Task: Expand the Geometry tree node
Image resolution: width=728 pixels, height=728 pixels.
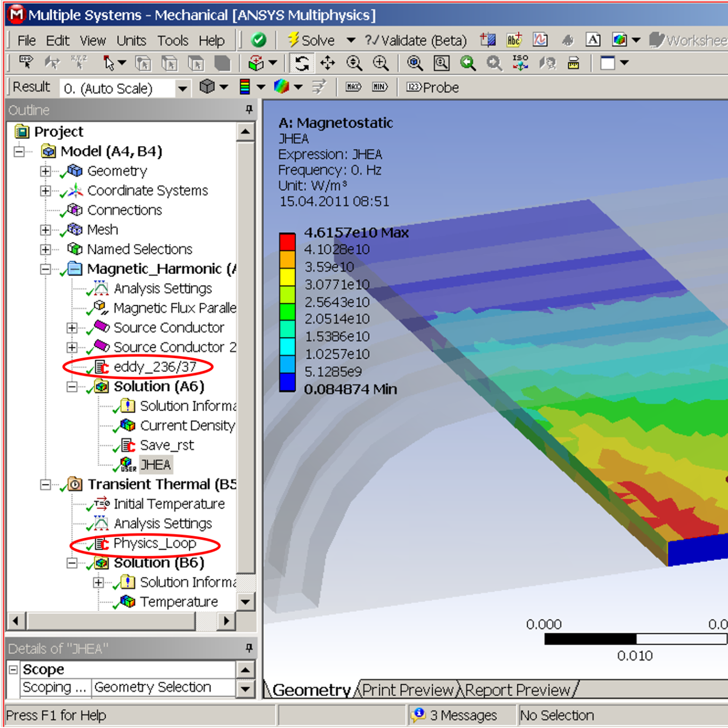Action: [x=46, y=171]
